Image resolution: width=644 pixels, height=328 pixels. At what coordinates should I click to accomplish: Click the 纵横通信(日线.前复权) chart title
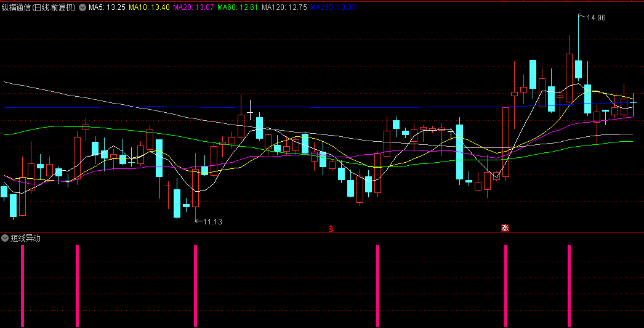coord(39,7)
